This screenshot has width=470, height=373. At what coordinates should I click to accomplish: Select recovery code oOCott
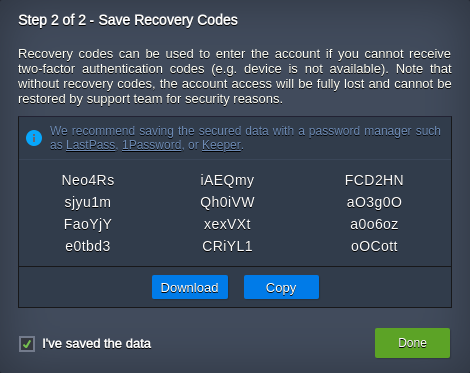(x=374, y=246)
